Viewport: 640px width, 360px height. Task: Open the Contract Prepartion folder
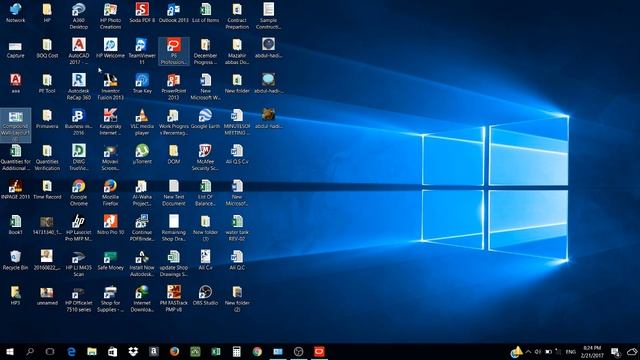click(237, 16)
